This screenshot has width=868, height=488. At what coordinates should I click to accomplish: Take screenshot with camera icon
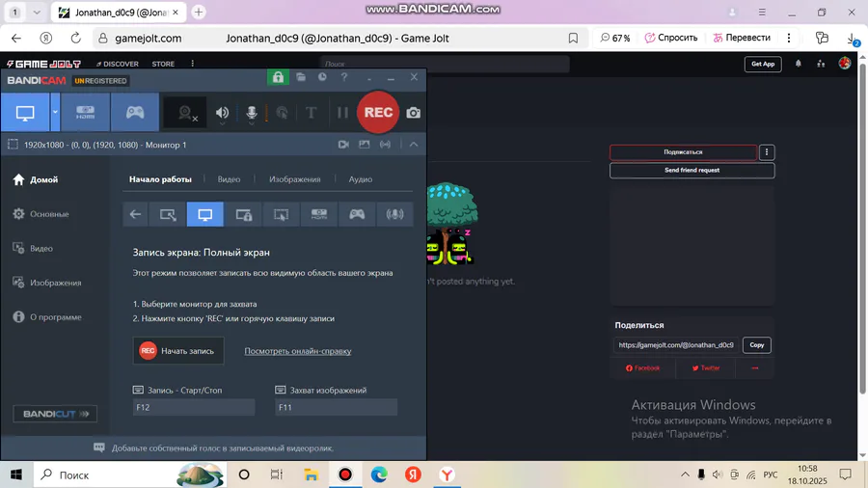click(x=414, y=113)
